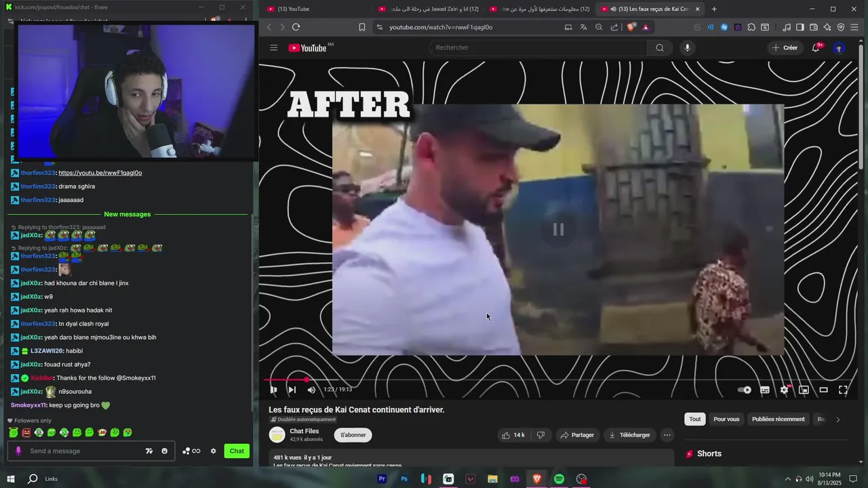Open the YouTube account avatar menu
The image size is (868, 488).
pos(839,47)
